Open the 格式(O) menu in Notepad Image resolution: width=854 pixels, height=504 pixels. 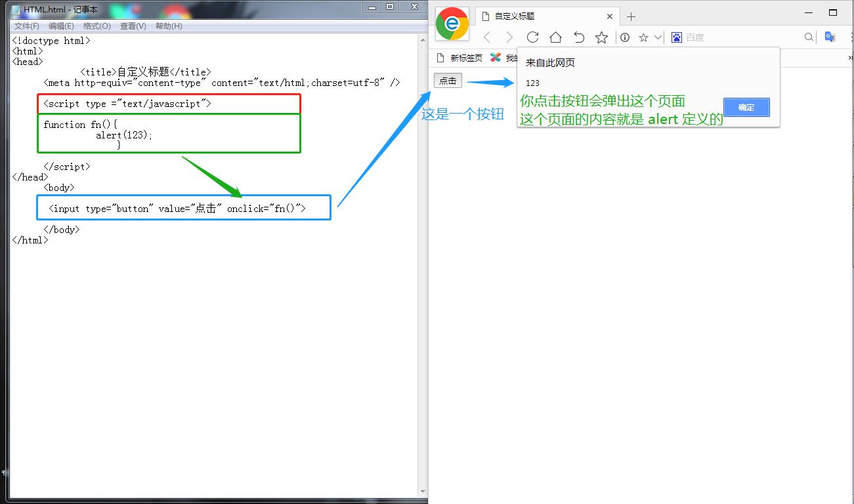(96, 26)
